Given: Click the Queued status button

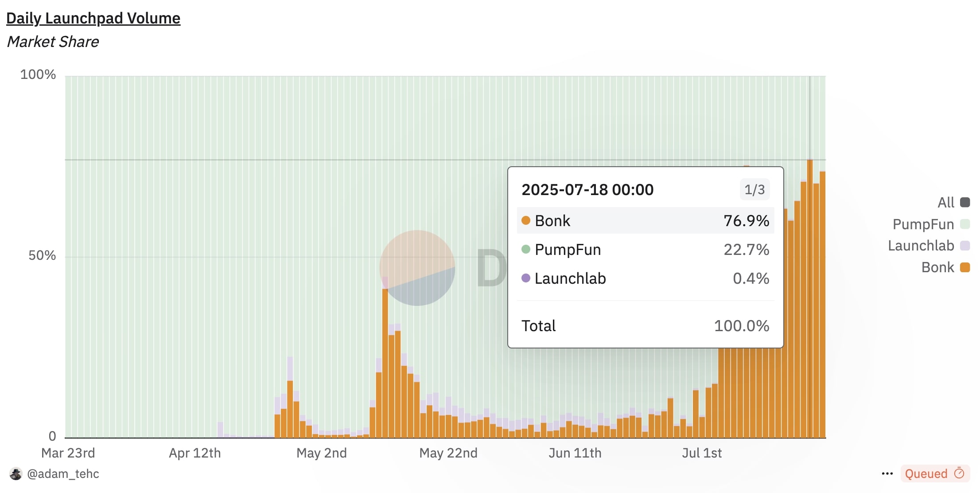Looking at the screenshot, I should tap(935, 473).
